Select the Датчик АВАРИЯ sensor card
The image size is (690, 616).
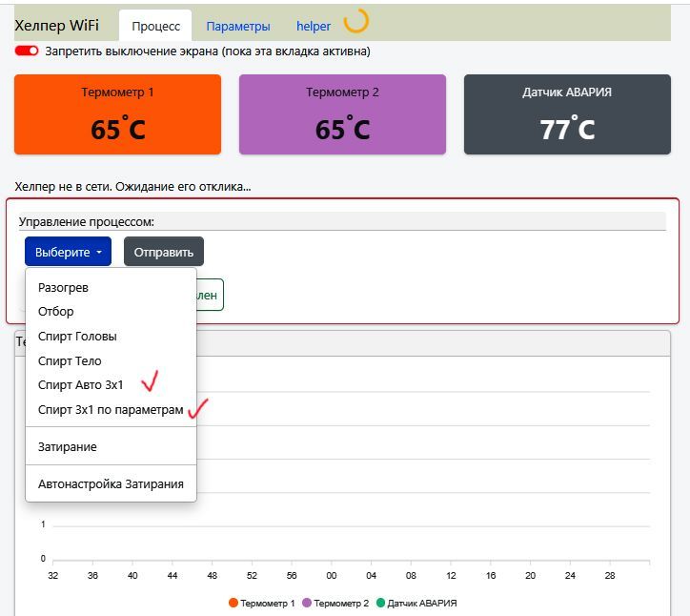pyautogui.click(x=567, y=114)
